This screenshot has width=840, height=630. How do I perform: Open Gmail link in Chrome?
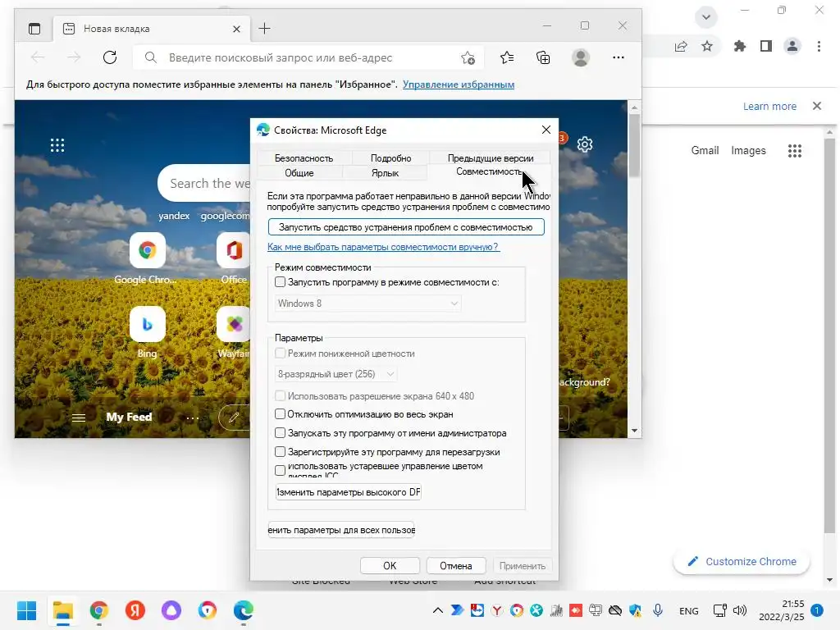[705, 151]
